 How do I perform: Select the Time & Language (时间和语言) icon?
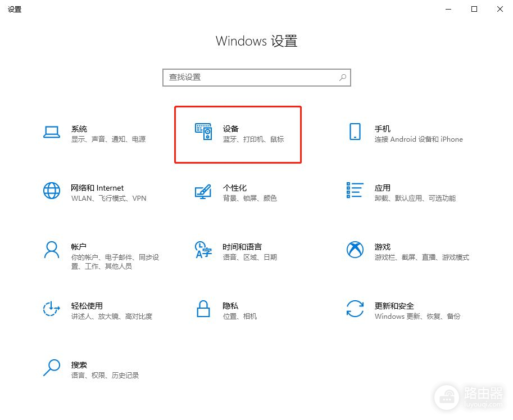[203, 249]
